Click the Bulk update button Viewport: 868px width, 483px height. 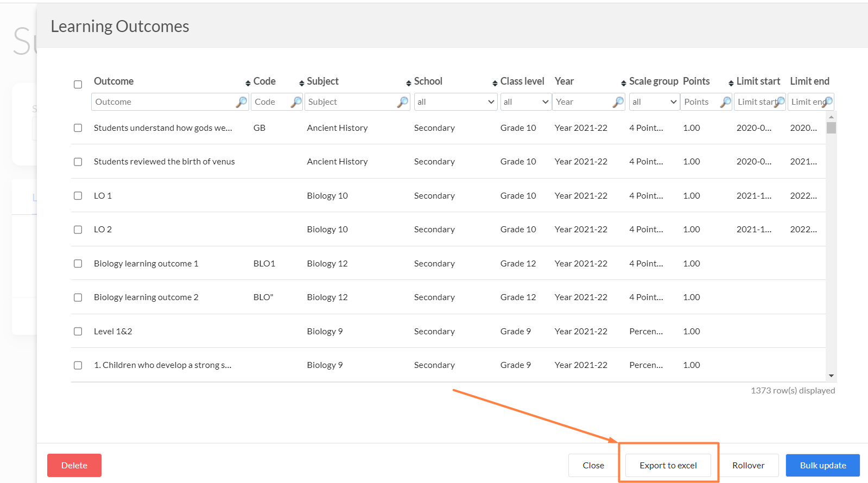tap(823, 466)
